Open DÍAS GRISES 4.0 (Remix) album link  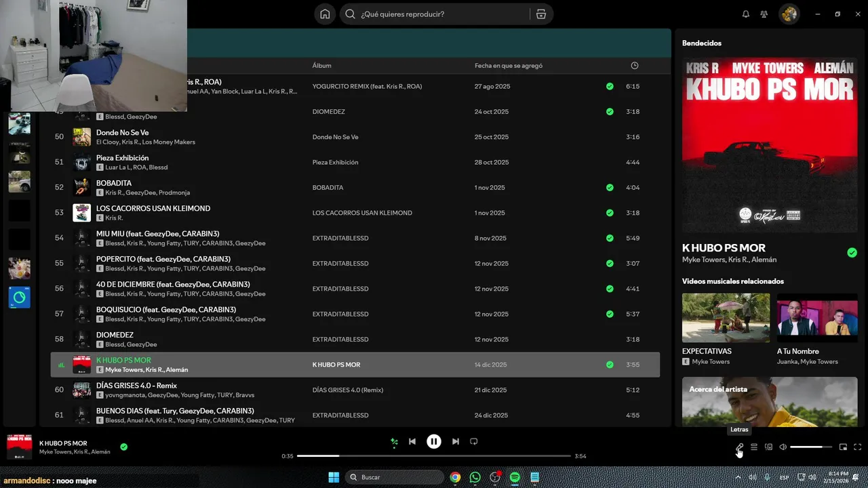tap(348, 390)
